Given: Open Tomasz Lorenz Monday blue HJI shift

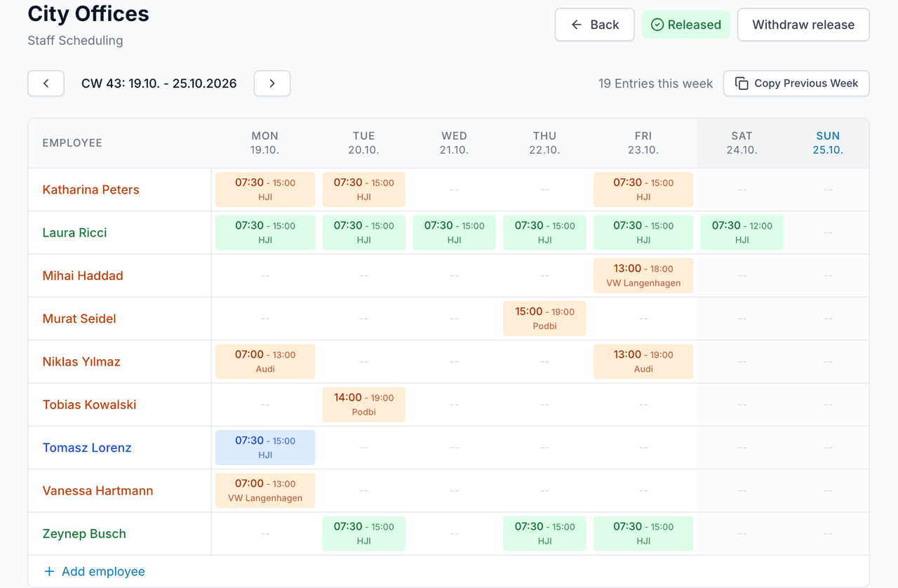Looking at the screenshot, I should point(265,448).
